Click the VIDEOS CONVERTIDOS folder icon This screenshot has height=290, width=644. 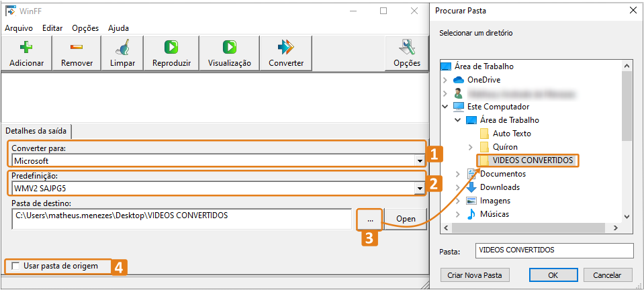[484, 160]
